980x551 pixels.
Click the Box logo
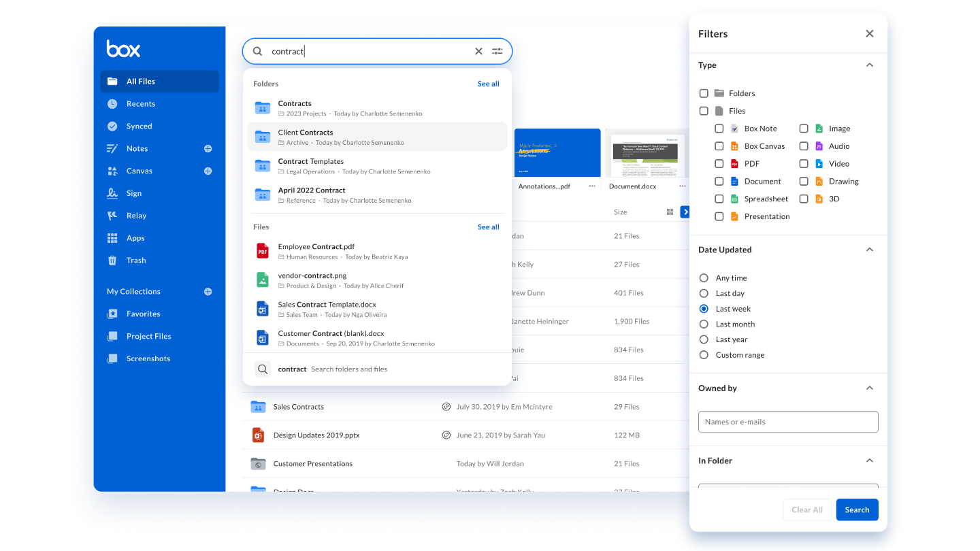point(123,49)
